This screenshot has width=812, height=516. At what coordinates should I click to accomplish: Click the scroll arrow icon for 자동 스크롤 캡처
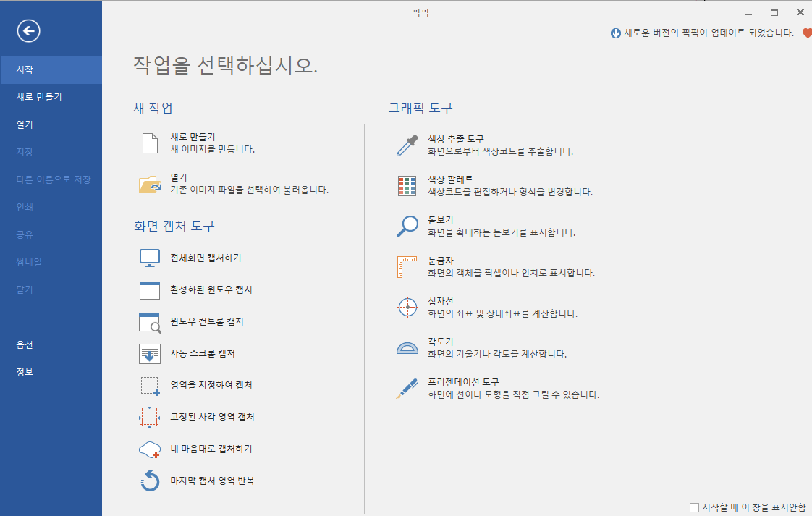(150, 354)
